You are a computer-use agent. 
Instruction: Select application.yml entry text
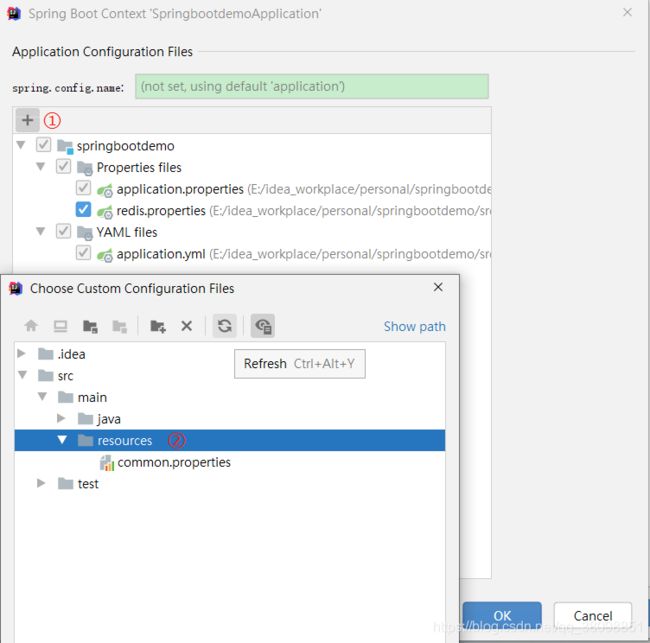tap(161, 254)
